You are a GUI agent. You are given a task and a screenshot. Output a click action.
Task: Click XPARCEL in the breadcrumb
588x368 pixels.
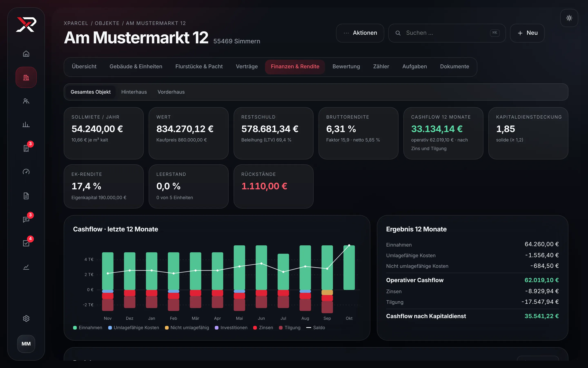(76, 23)
